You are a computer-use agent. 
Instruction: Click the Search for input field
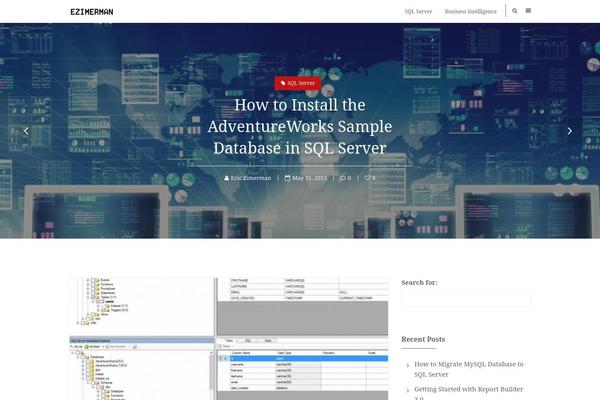point(466,298)
